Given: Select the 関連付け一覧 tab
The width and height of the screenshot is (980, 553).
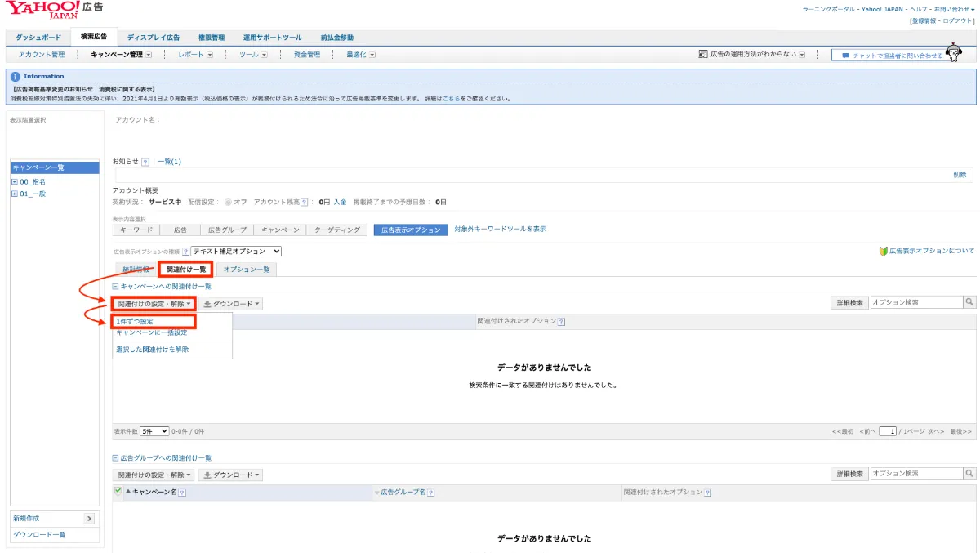Looking at the screenshot, I should tap(185, 270).
